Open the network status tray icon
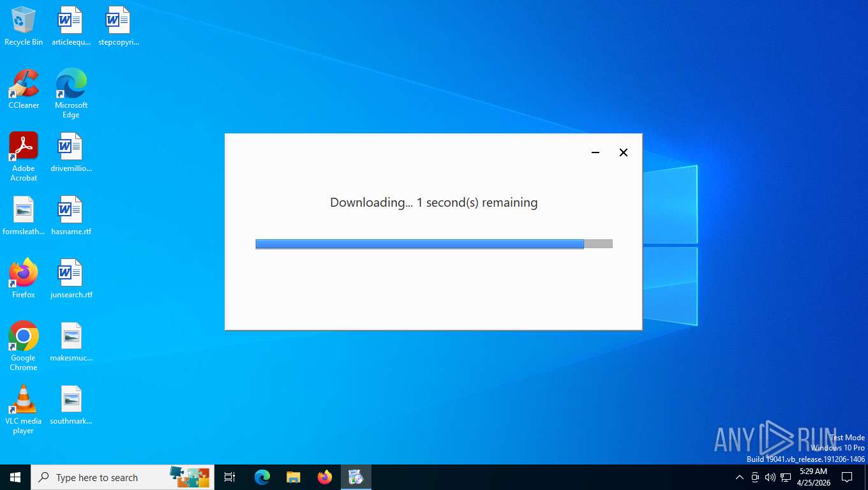Screen dimensions: 868x490 [786, 477]
